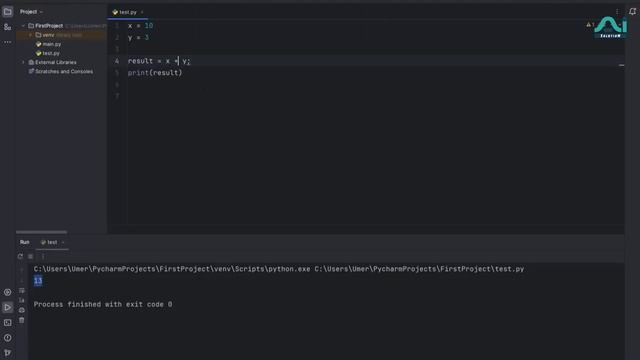Click the print(result) line

tap(155, 73)
